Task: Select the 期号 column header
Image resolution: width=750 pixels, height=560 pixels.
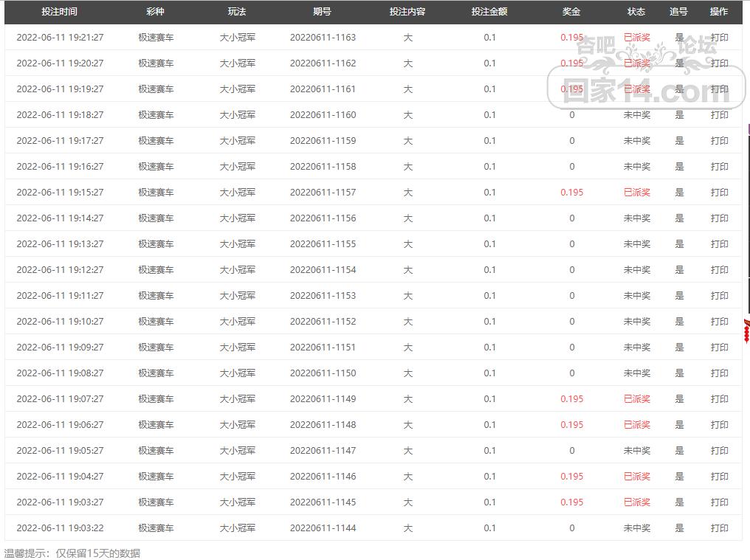Action: point(323,12)
